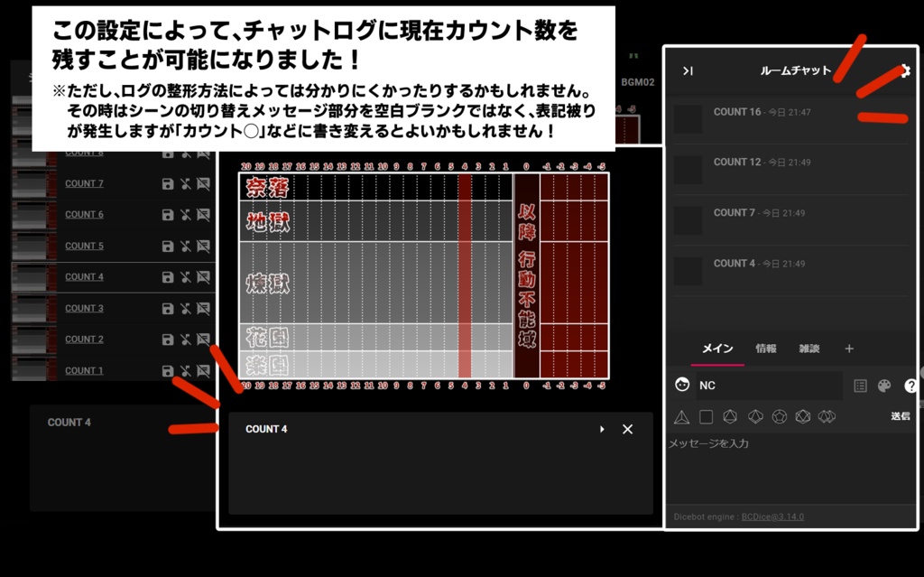
Task: Expand the COUNT 4 scene bar arrow
Action: (x=602, y=429)
